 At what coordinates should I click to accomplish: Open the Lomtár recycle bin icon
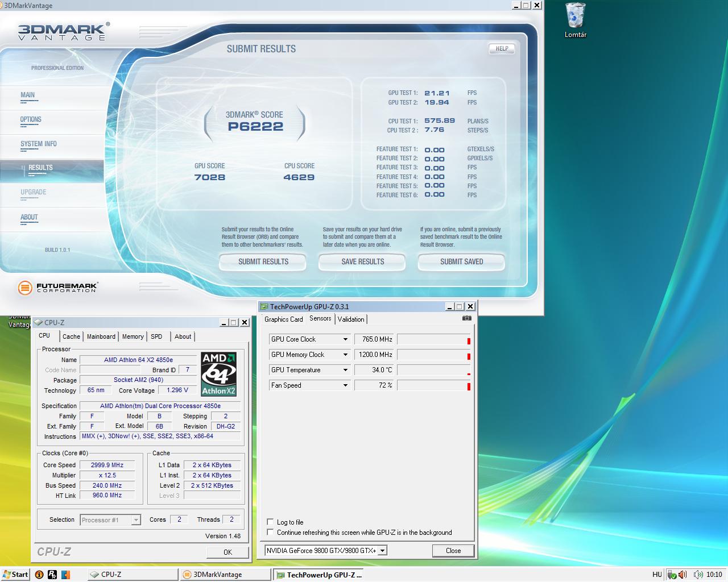coord(576,20)
